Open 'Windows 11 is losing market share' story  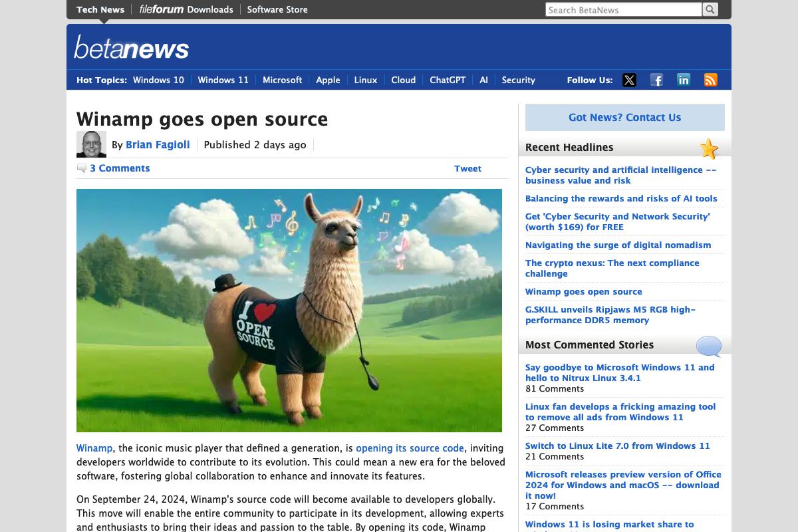pos(610,525)
